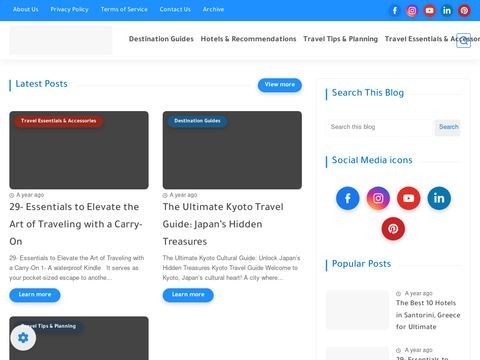Open Best 10 Hotels in Santorini post
Viewport: 480px width, 360px height.
[428, 315]
